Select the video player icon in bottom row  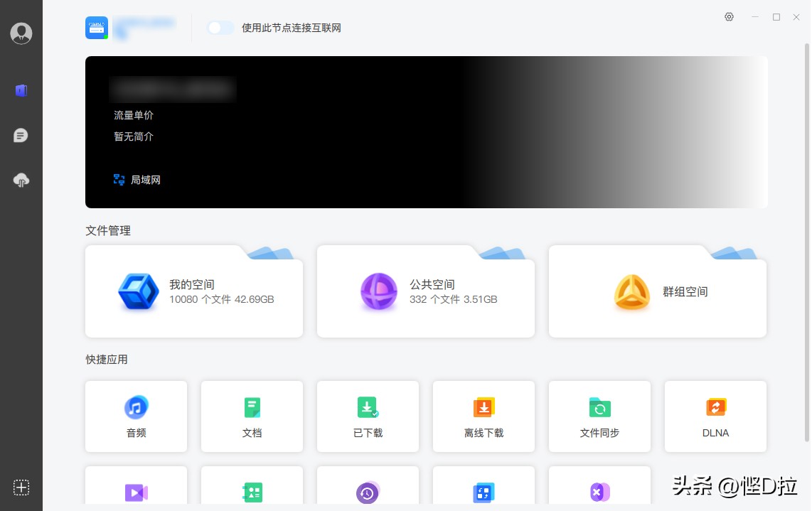pos(136,492)
